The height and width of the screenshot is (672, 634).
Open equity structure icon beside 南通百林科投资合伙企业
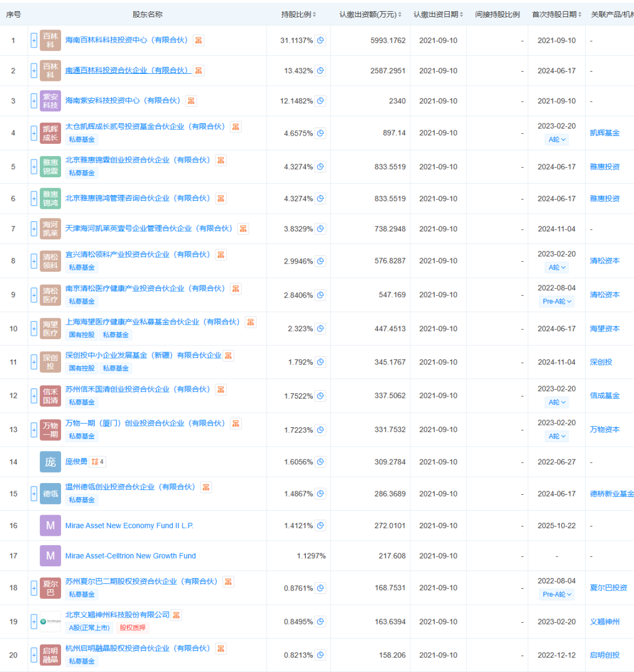(198, 70)
